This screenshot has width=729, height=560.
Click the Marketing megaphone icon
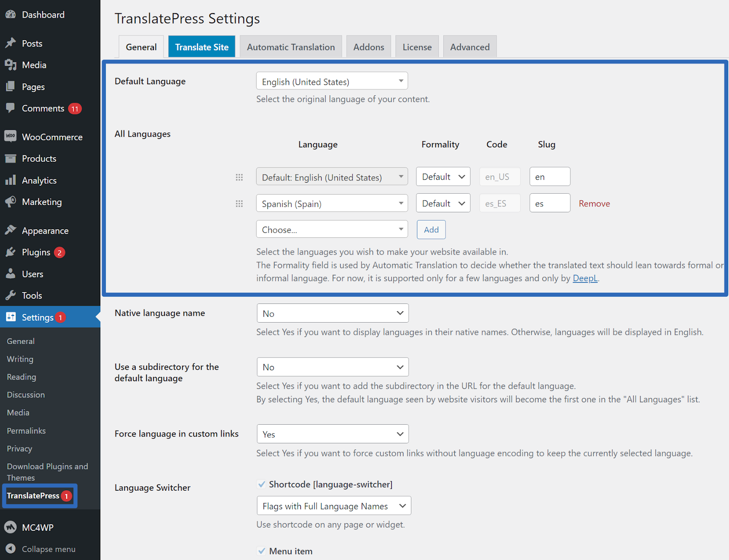10,202
